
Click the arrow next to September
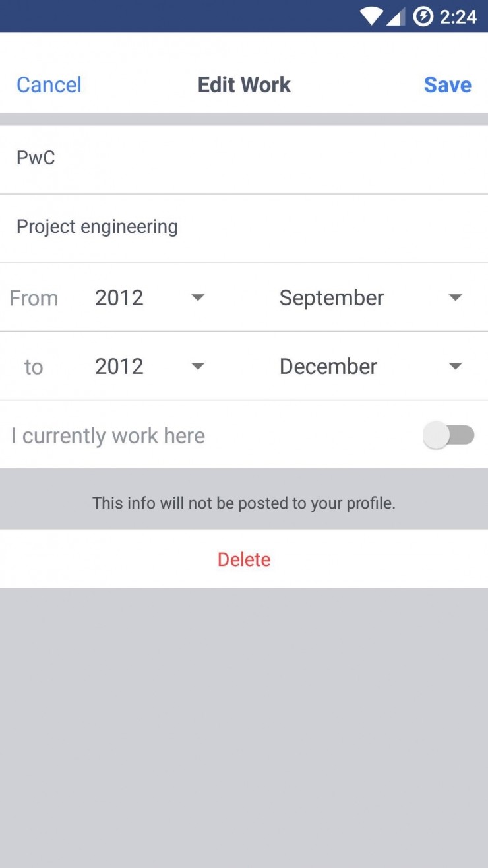click(455, 297)
